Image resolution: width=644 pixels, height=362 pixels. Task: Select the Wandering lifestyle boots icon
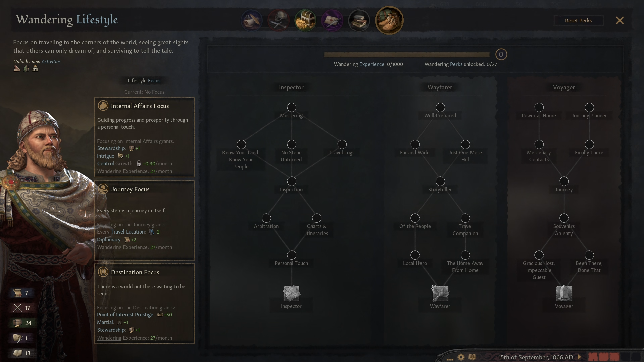point(389,20)
